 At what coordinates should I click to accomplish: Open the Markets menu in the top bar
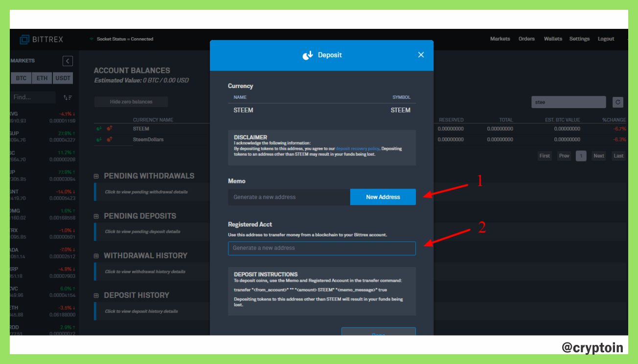pos(500,39)
